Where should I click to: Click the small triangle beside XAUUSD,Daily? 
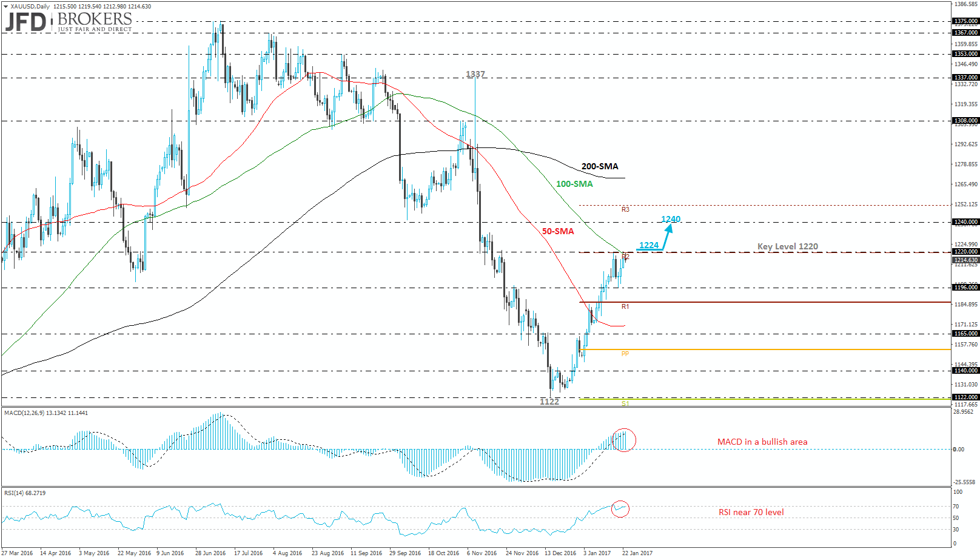(6, 7)
